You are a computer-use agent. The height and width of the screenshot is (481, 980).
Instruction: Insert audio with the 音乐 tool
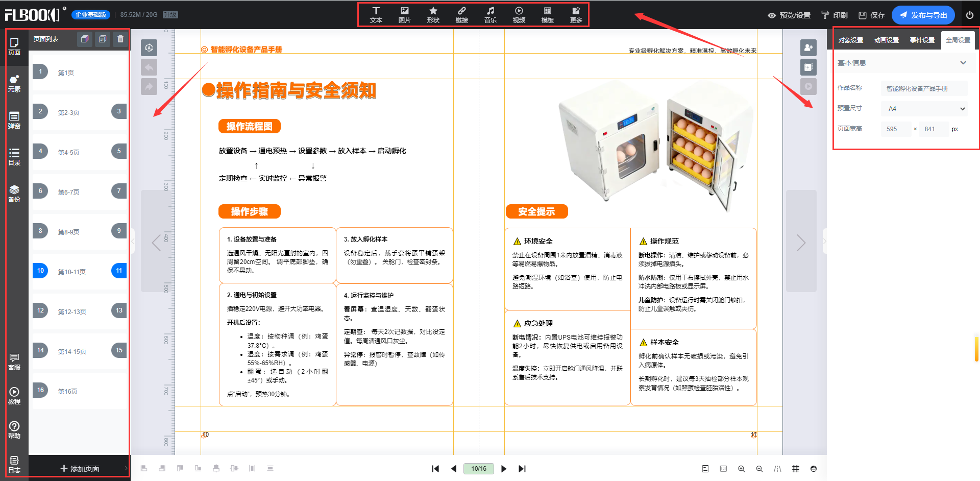click(x=490, y=15)
